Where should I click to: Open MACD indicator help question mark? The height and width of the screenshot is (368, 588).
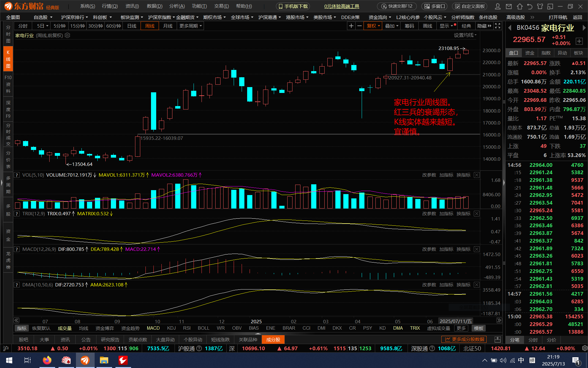click(x=17, y=249)
